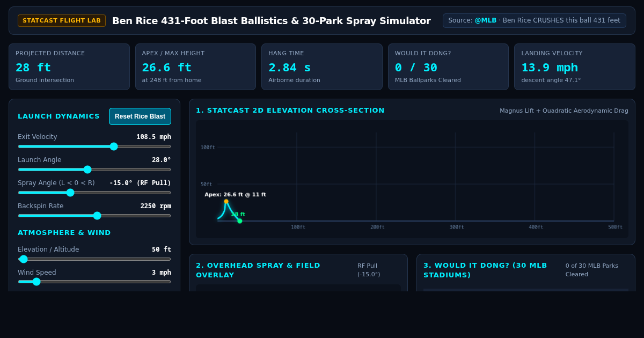Click the at 248 ft from home caption
Viewport: 644px width, 338px height.
tap(172, 80)
